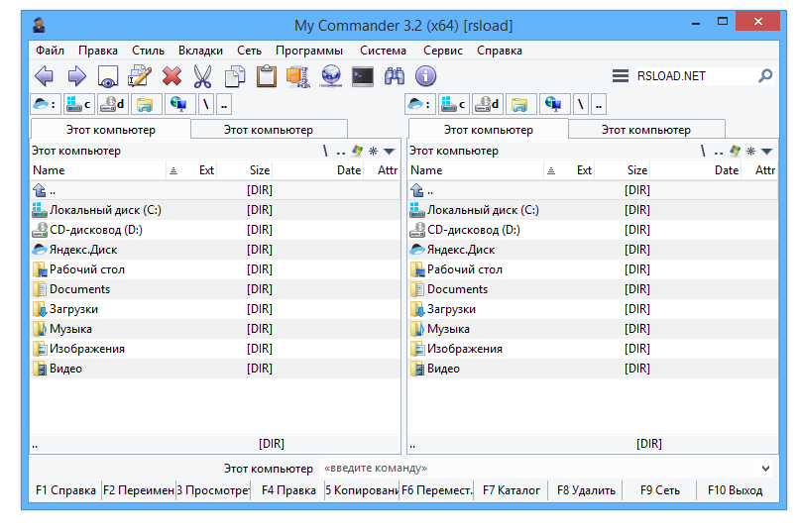
Task: Open the hamburger menu beside RSLOAD.NET
Action: pyautogui.click(x=621, y=76)
